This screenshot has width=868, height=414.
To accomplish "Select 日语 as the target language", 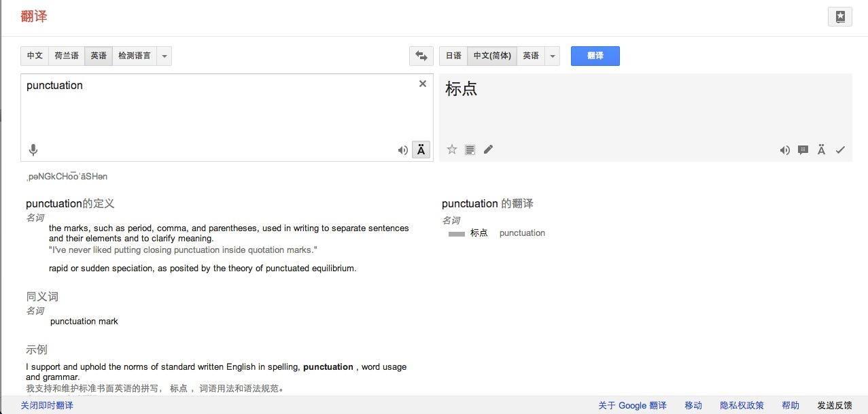I will pyautogui.click(x=453, y=56).
